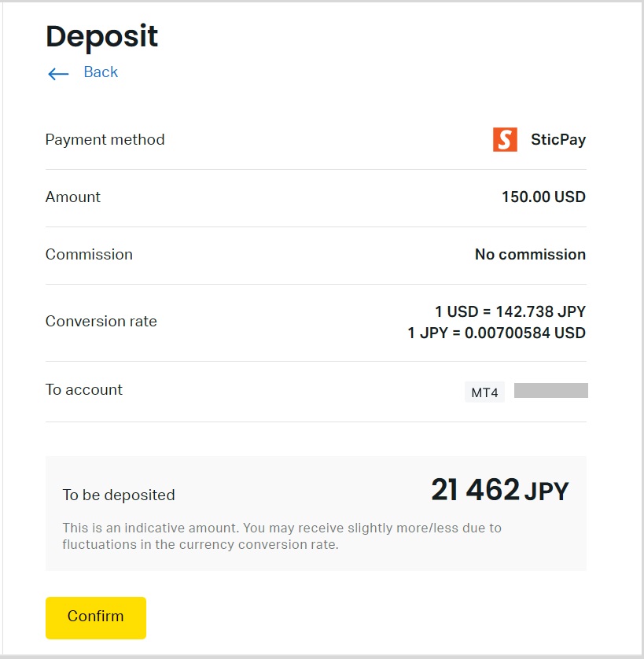644x659 pixels.
Task: Click the To account label
Action: coord(84,390)
